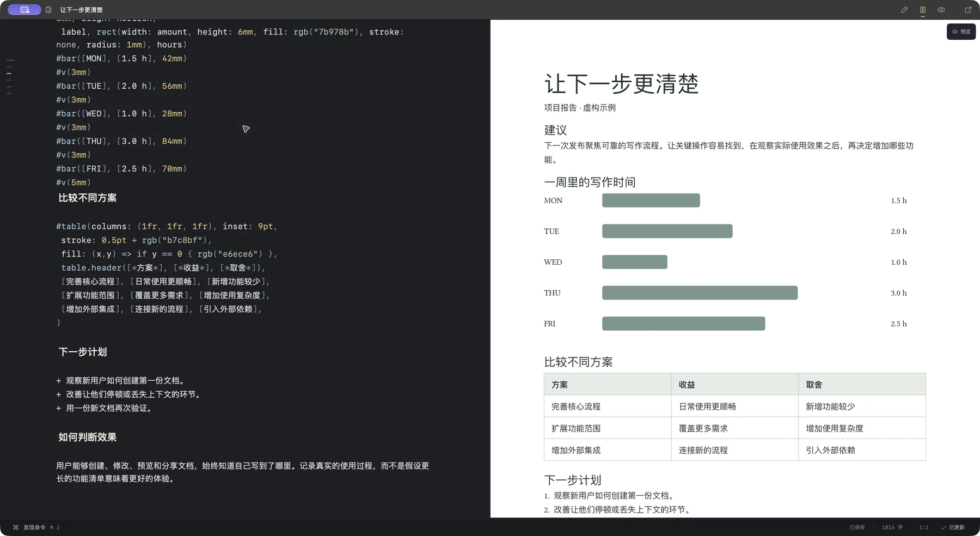Click the 预览 floating preview button
Screen dimensions: 980x536
click(x=961, y=32)
